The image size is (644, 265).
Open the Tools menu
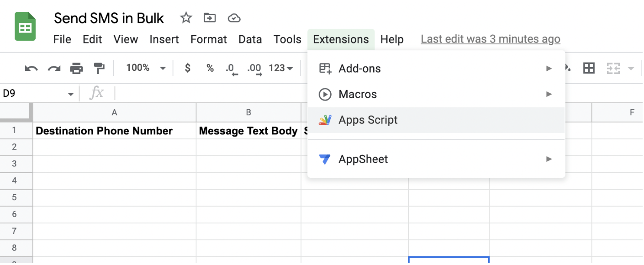click(x=287, y=39)
